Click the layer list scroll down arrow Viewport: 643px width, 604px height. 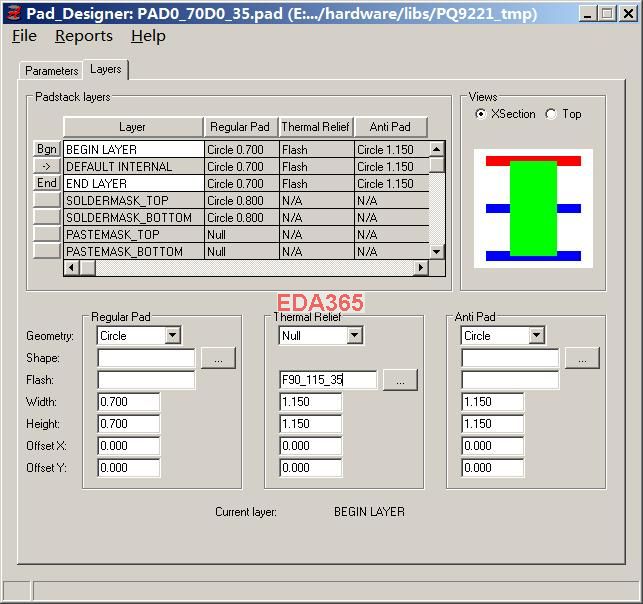(x=437, y=252)
